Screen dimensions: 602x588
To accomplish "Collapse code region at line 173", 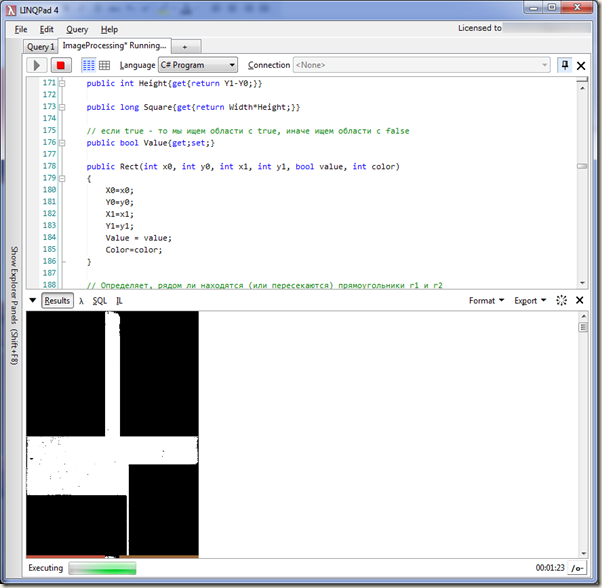I will pos(62,107).
